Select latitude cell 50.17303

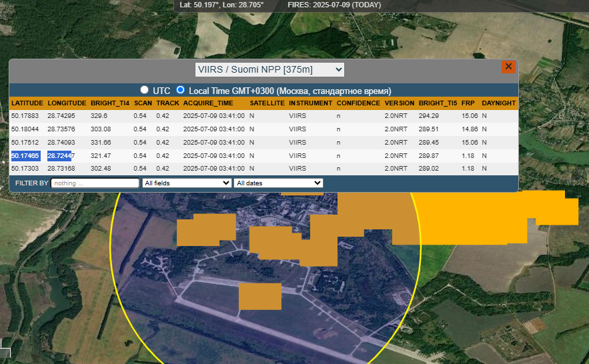coord(25,169)
